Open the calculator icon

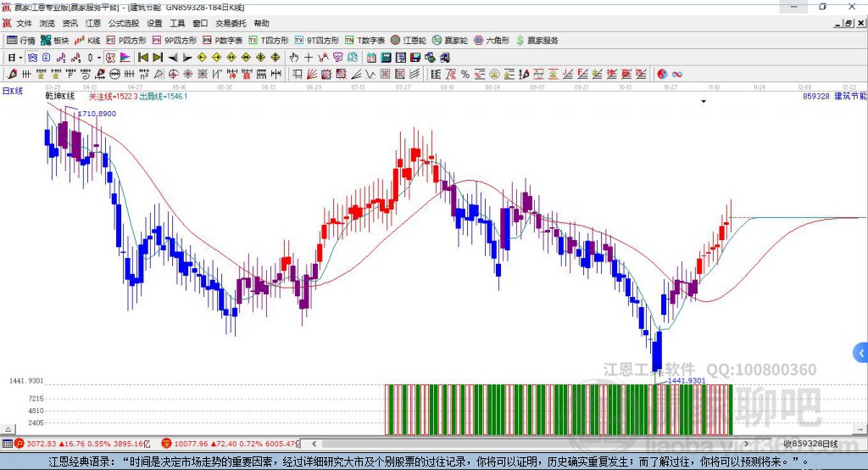(x=386, y=57)
